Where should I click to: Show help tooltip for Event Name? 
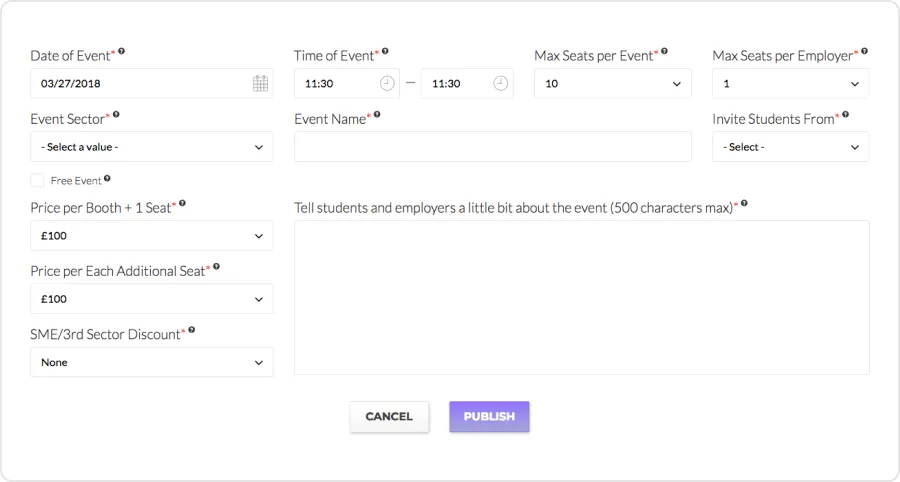click(x=377, y=114)
